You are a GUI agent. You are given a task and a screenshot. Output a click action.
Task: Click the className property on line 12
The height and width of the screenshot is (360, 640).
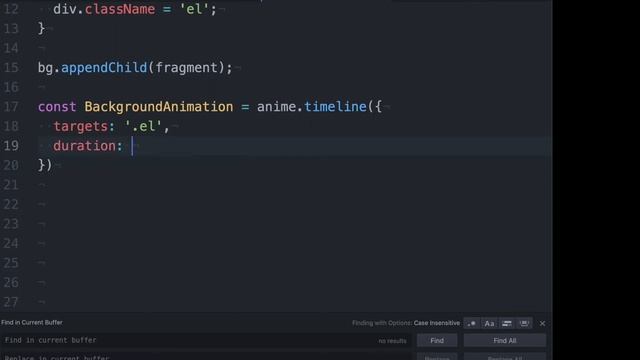coord(120,9)
